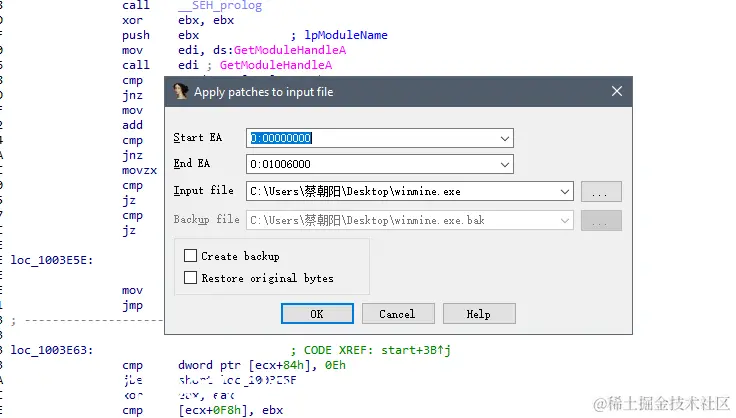Click GetModuleHandleA comment on call edi line
The height and width of the screenshot is (418, 736).
pos(276,65)
